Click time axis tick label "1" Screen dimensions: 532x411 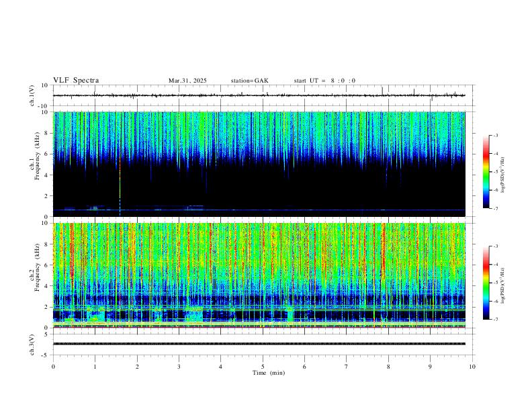(x=95, y=367)
